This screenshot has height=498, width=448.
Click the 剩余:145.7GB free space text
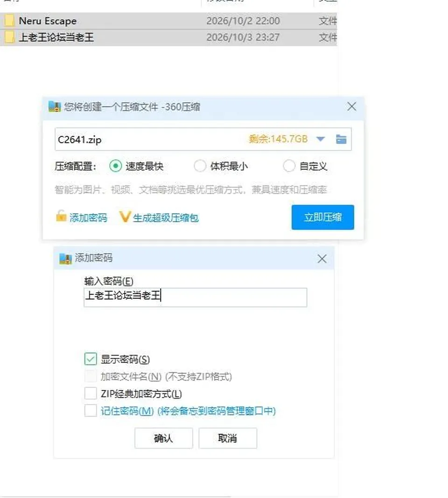click(x=278, y=139)
